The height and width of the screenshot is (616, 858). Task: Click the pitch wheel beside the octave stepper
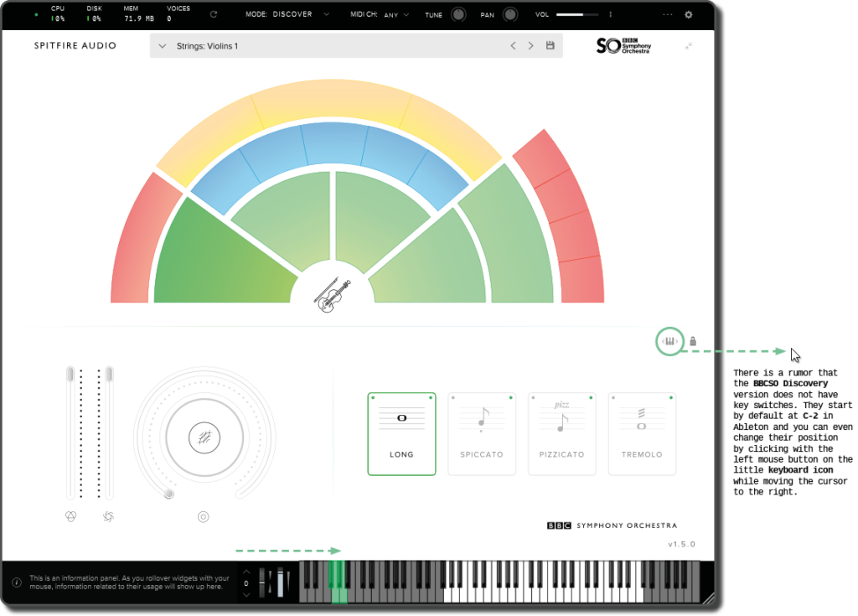point(263,582)
